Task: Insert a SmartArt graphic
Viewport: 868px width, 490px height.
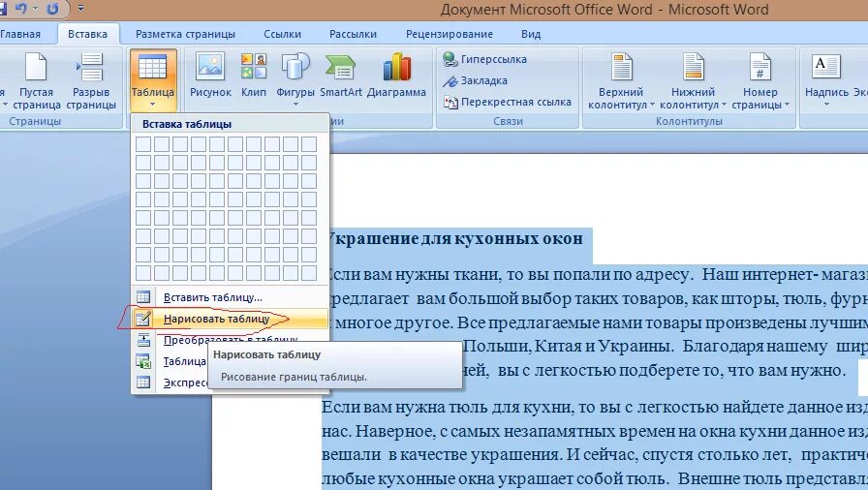Action: point(340,76)
